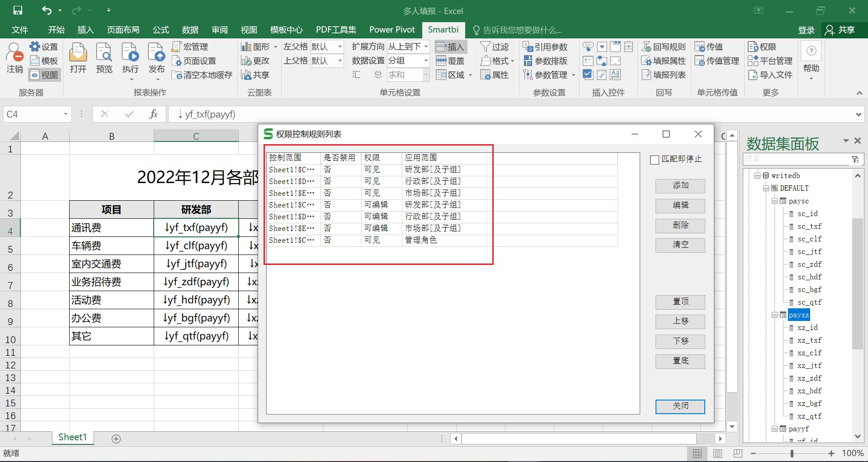Viewport: 868px width, 462px height.
Task: Click the Undo arrow icon
Action: point(47,10)
